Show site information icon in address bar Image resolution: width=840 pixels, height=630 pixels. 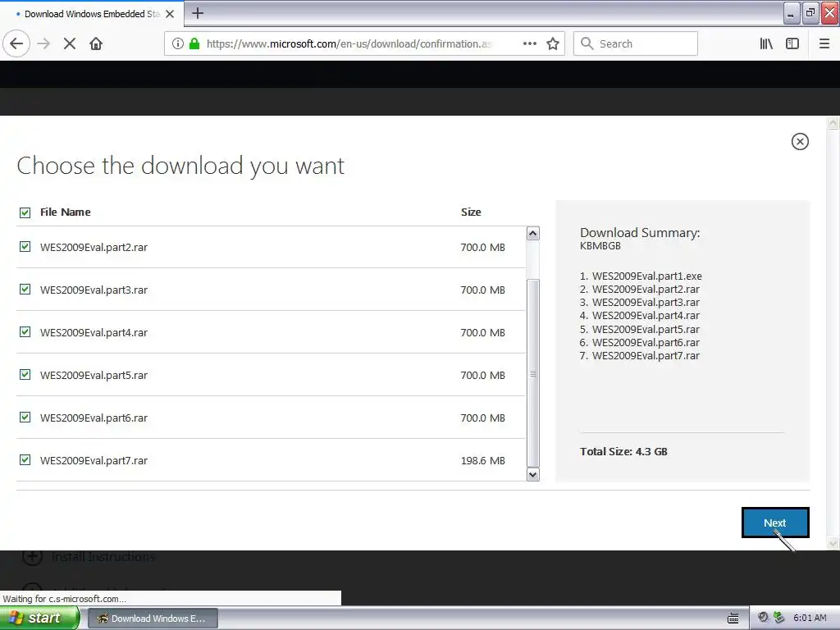[178, 43]
